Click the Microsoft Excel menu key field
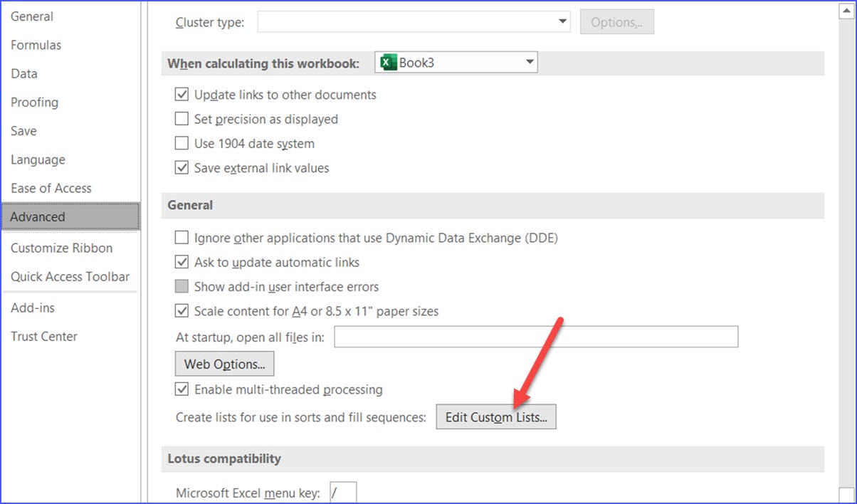 [342, 492]
